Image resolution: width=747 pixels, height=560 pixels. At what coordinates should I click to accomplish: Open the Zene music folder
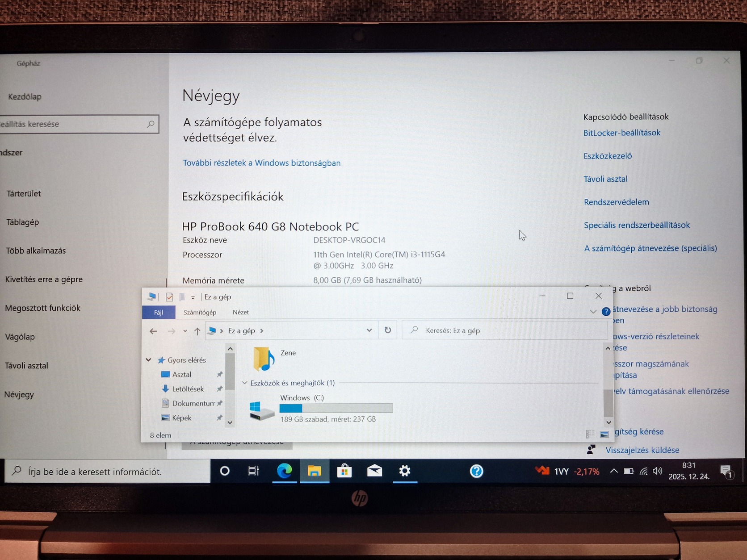[275, 359]
